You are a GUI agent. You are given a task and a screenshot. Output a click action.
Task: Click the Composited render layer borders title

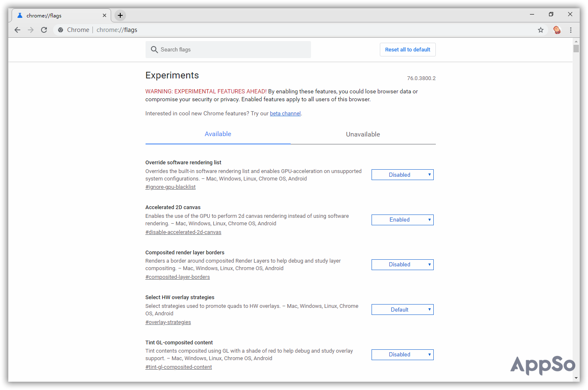185,253
